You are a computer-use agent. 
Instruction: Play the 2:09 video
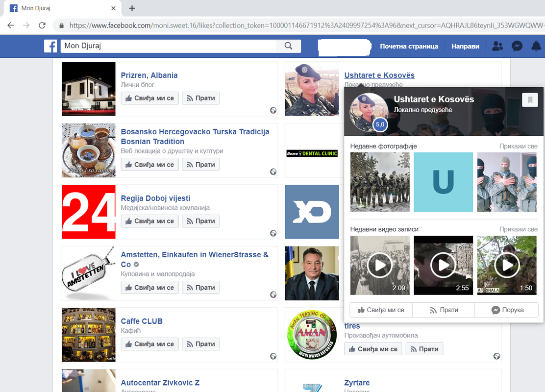click(x=380, y=266)
